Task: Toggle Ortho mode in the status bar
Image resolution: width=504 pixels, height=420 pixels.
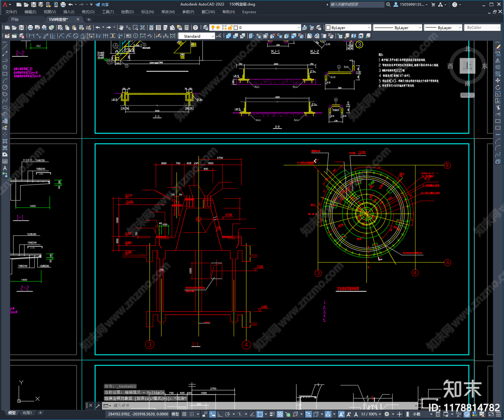Action: (220, 414)
